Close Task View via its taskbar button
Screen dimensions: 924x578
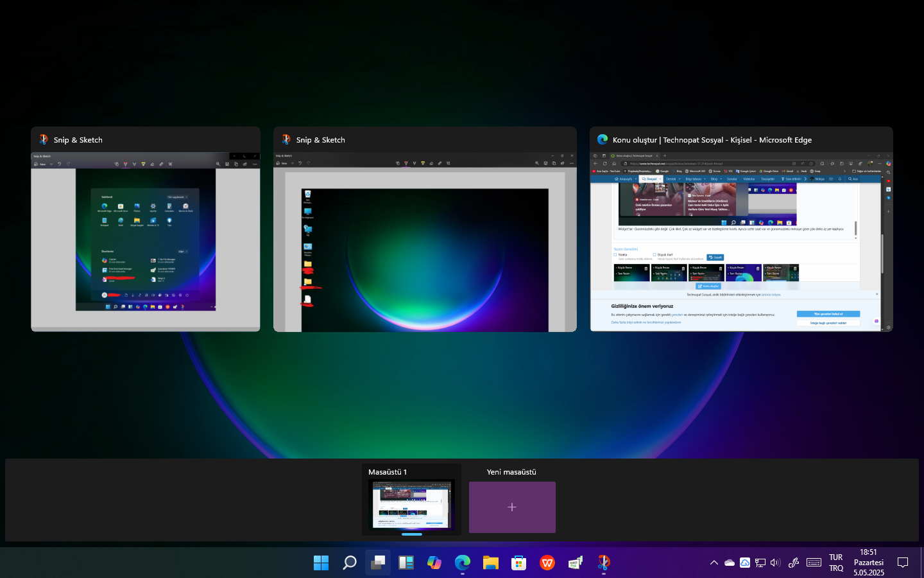378,563
